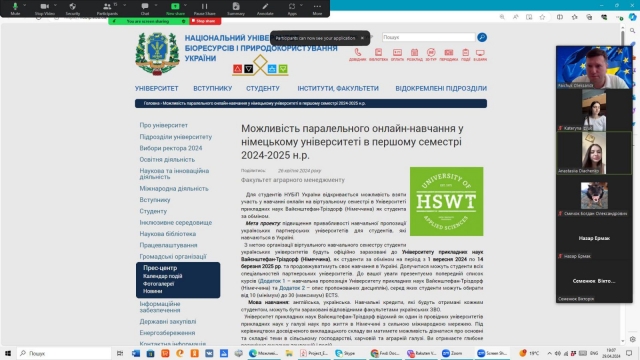This screenshot has width=640, height=360.
Task: Open the УНІВЕРСИТЕТ main menu item
Action: pos(156,88)
